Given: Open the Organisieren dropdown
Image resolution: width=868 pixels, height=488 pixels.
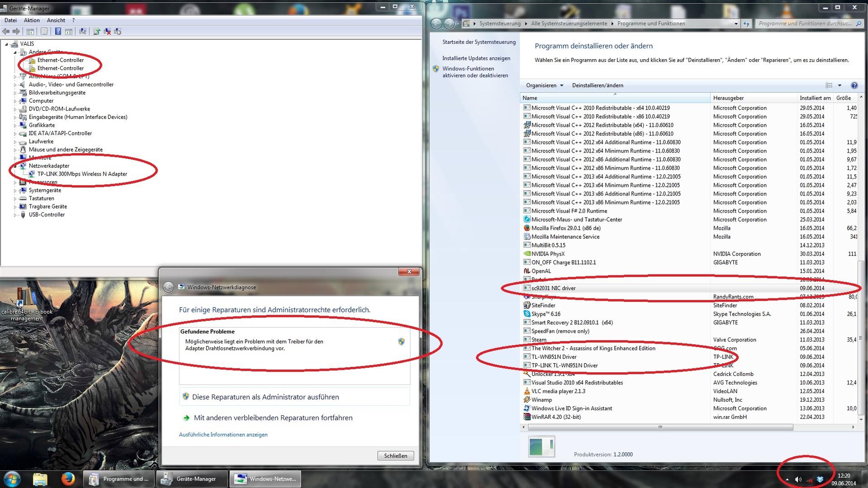Looking at the screenshot, I should point(545,85).
